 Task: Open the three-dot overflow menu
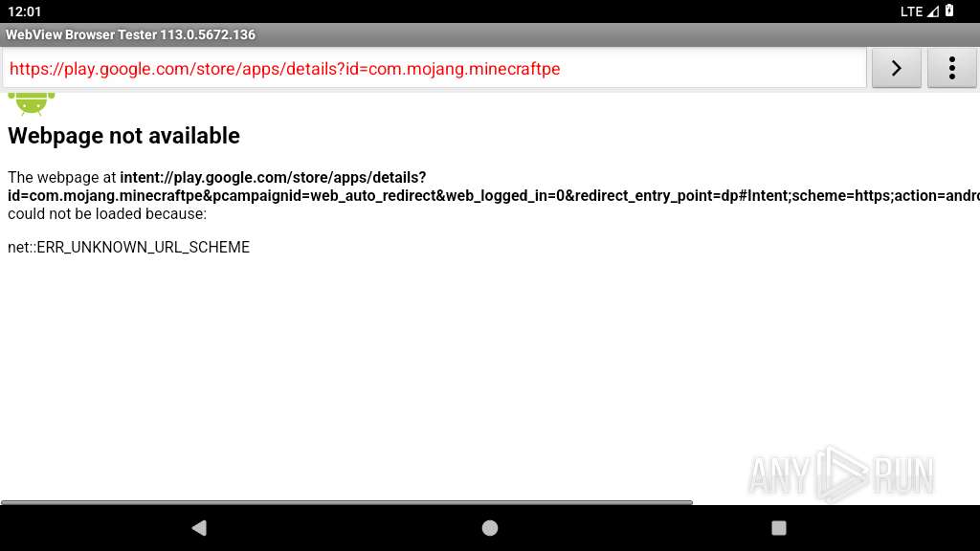point(951,68)
